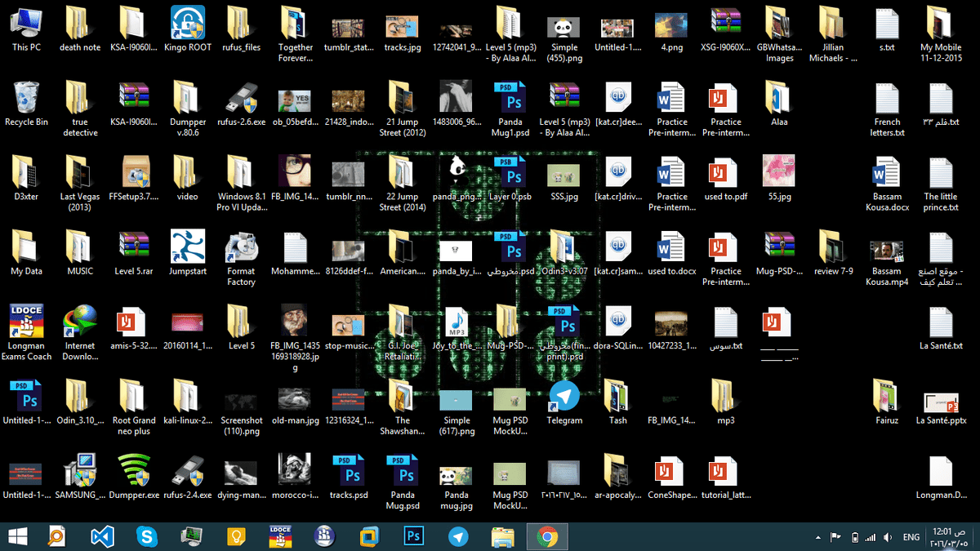Switch to Google Chrome on the taskbar
Image resolution: width=980 pixels, height=551 pixels.
click(547, 536)
